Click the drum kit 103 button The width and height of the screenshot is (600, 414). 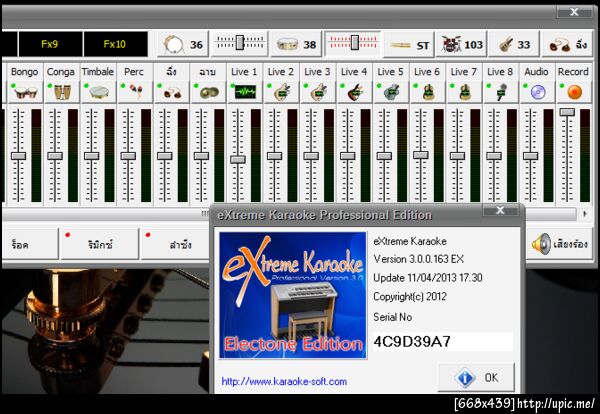462,44
